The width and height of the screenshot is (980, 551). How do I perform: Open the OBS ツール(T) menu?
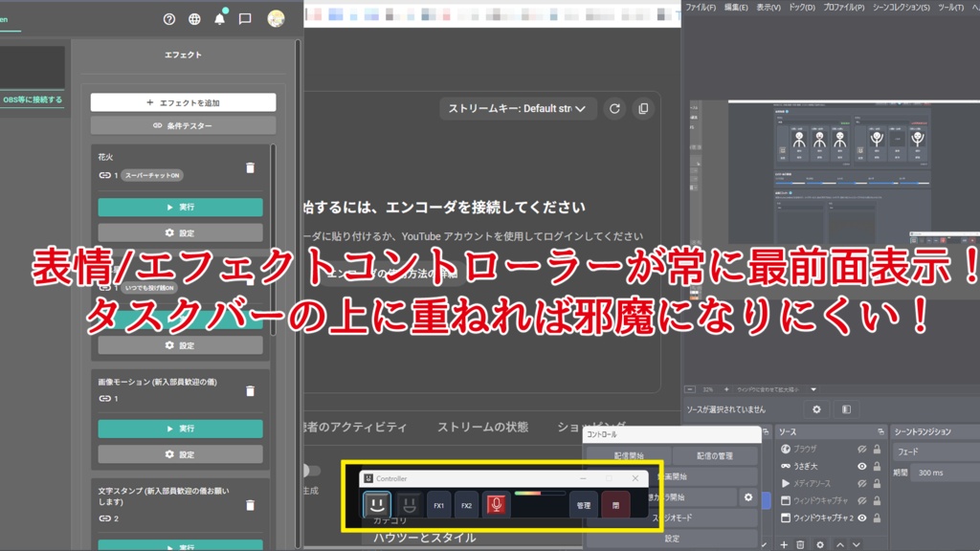pyautogui.click(x=950, y=8)
